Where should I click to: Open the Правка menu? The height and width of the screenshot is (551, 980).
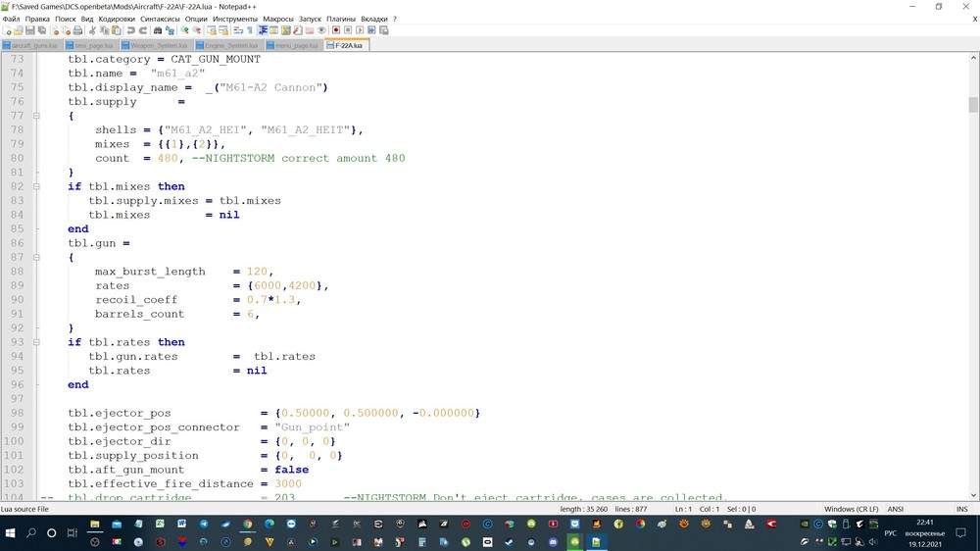point(37,19)
